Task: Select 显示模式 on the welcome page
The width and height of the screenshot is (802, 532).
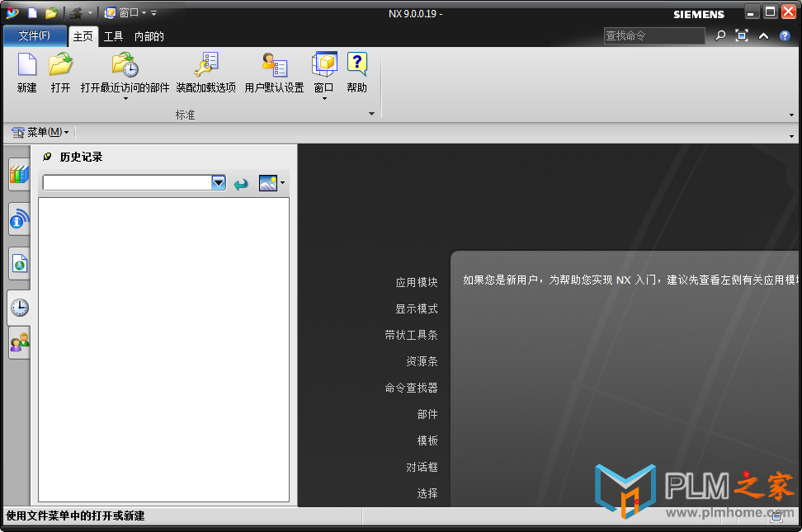Action: click(x=417, y=309)
